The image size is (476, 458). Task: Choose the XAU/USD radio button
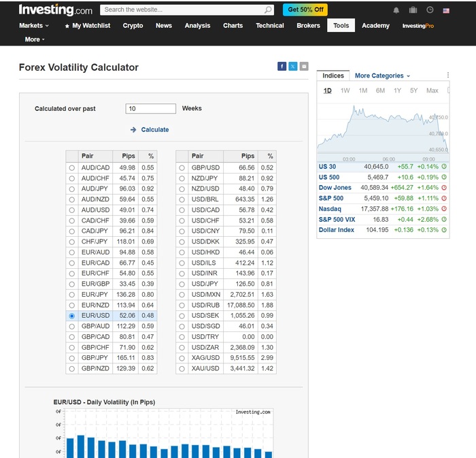click(182, 368)
